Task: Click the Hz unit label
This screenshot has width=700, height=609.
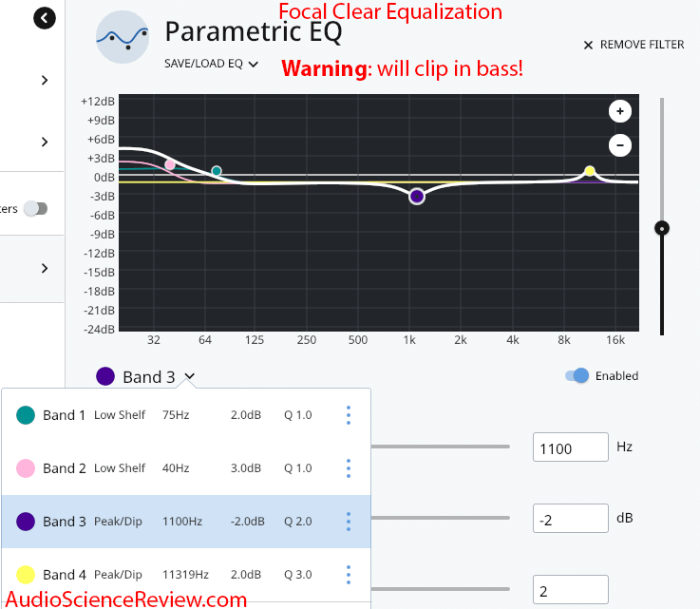Action: tap(624, 447)
